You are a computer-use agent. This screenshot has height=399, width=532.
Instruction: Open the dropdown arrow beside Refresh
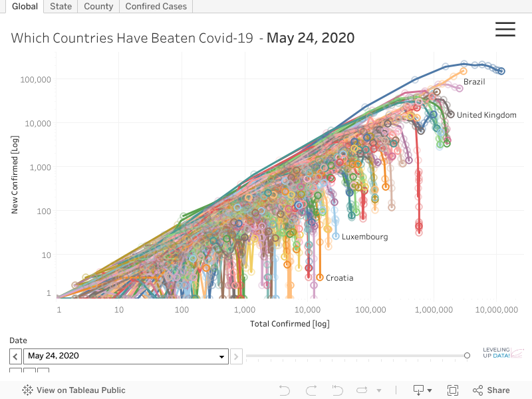pyautogui.click(x=379, y=390)
